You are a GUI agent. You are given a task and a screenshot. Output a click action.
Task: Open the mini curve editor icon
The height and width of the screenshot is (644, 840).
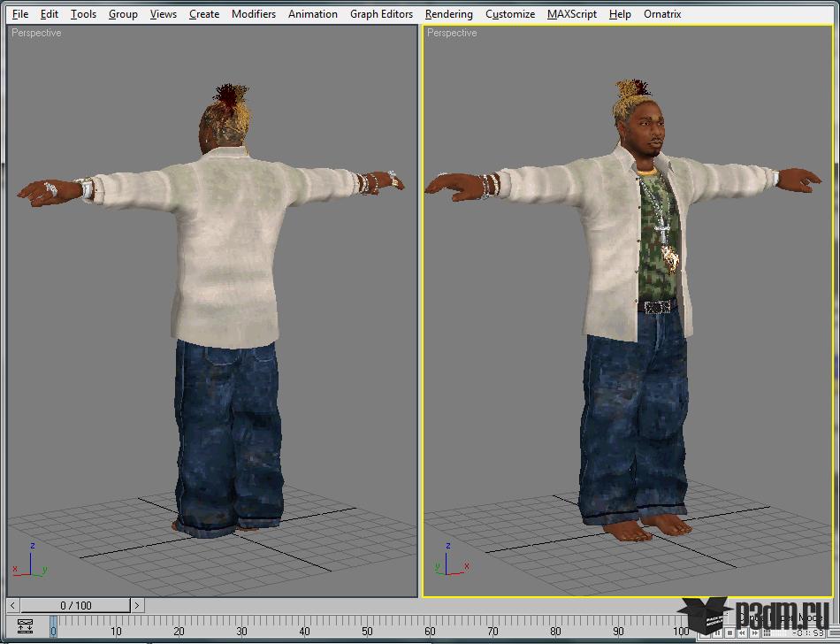pyautogui.click(x=25, y=625)
